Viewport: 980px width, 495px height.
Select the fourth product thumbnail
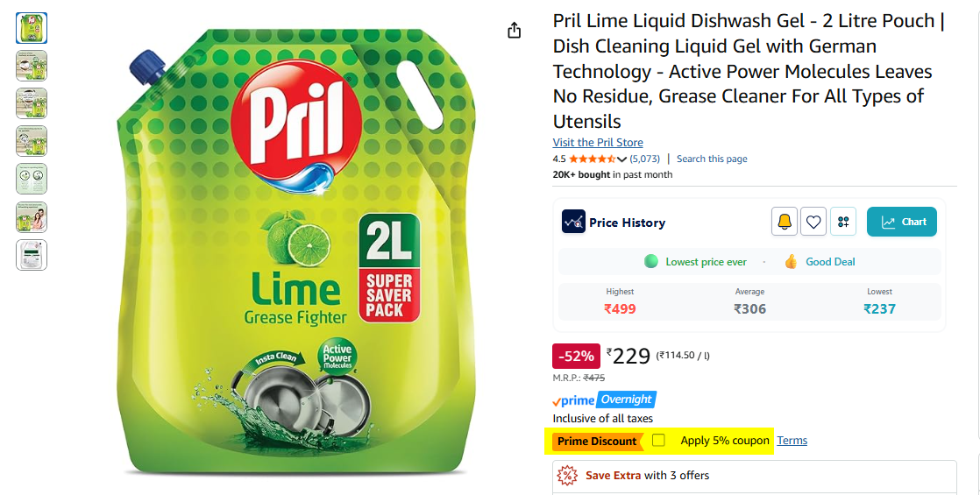pyautogui.click(x=32, y=141)
